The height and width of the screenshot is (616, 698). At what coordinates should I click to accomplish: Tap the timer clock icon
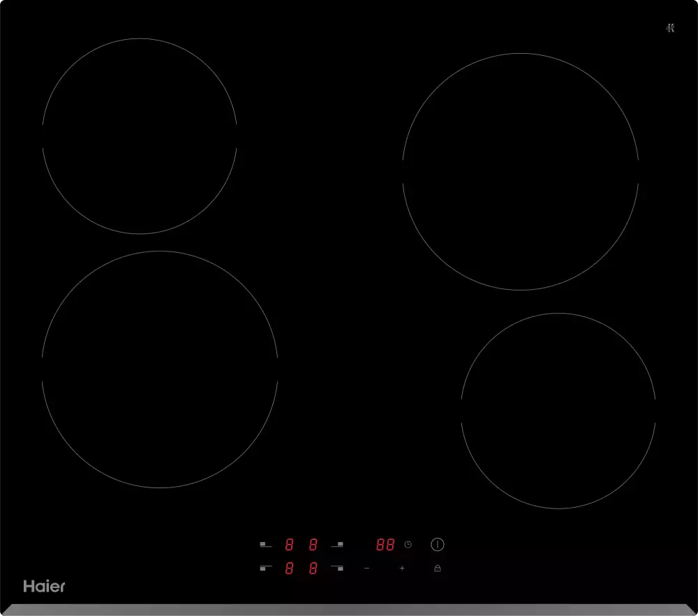[408, 544]
